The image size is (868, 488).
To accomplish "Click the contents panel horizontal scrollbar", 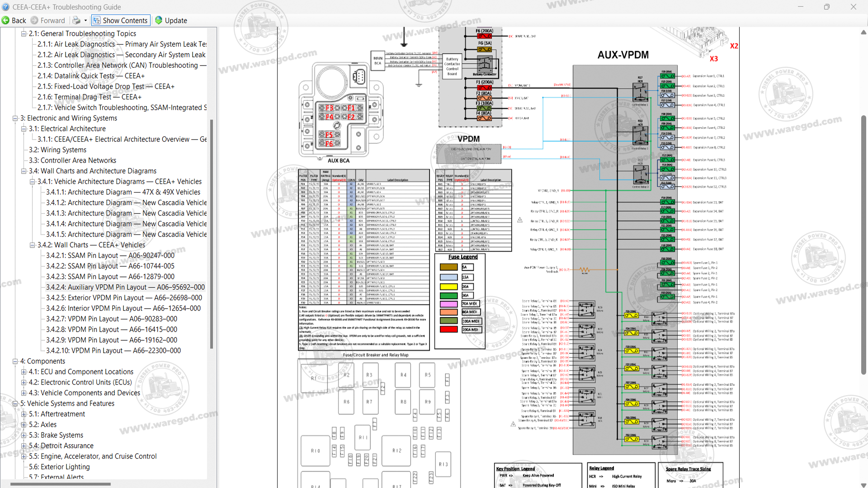I will 61,484.
